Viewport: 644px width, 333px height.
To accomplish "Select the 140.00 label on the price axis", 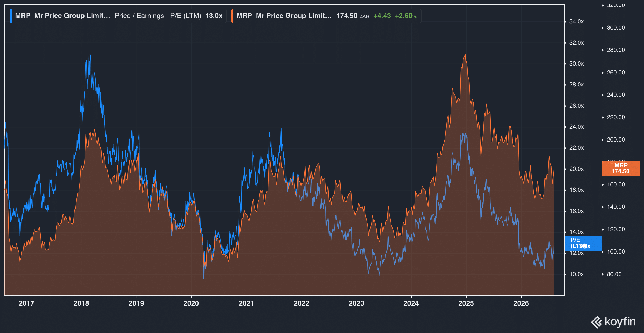I will click(x=616, y=207).
